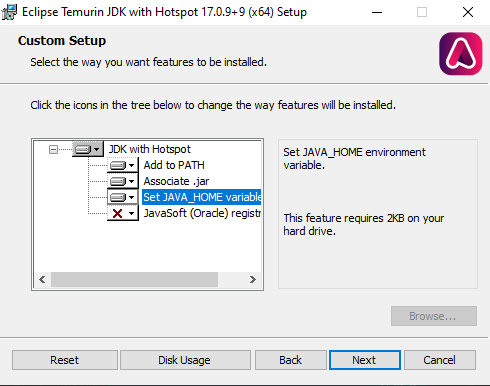Select the Set JAVA_HOME variable item

pyautogui.click(x=202, y=197)
